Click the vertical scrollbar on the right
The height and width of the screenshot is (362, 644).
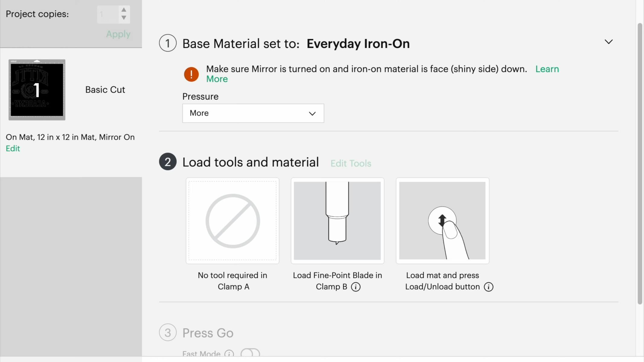[640, 163]
